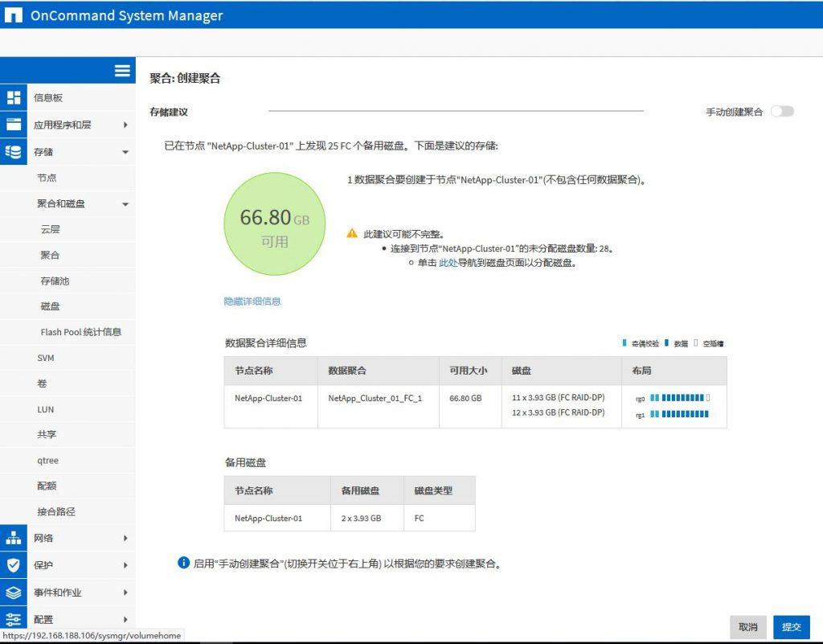
Task: Open the 云层 page
Action: 51,229
